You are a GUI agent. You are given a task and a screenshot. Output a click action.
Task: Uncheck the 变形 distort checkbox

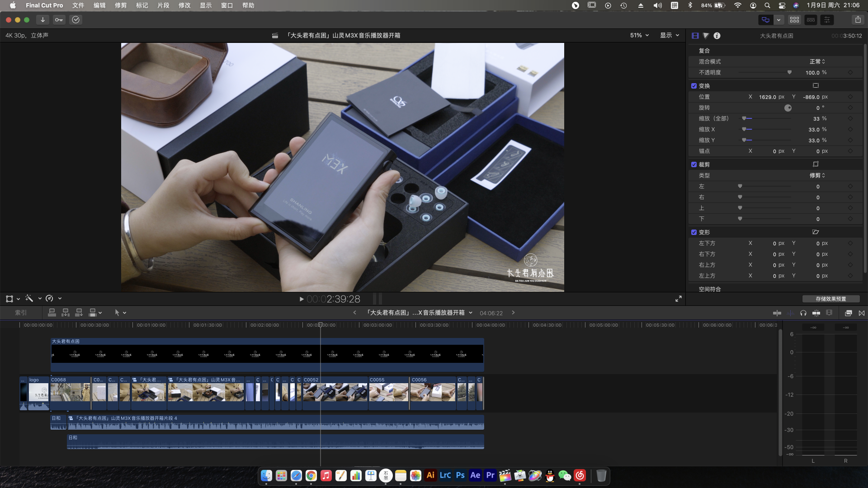pyautogui.click(x=694, y=232)
